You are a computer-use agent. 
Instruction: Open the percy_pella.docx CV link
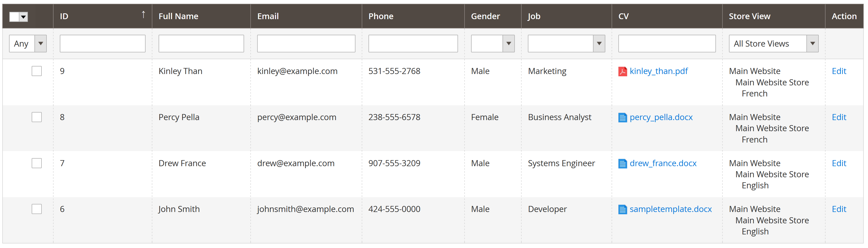(661, 117)
